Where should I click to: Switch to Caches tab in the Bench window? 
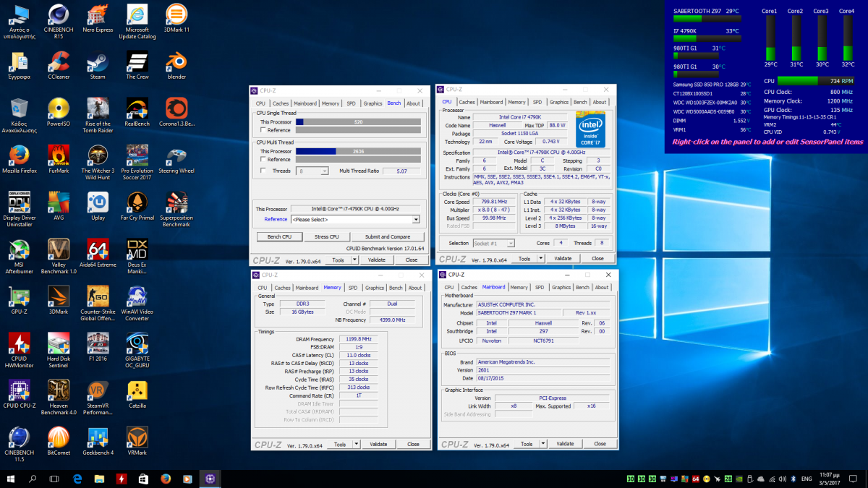(x=281, y=103)
